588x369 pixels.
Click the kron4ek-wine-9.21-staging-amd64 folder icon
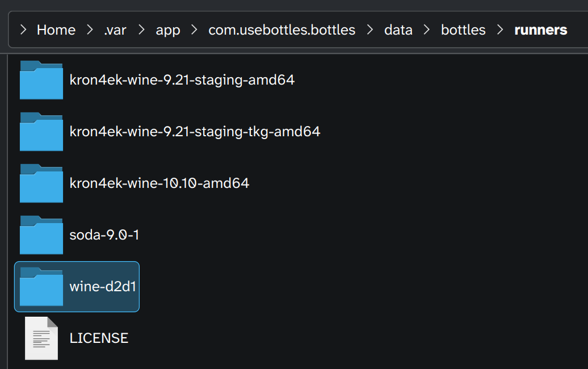[x=41, y=80]
